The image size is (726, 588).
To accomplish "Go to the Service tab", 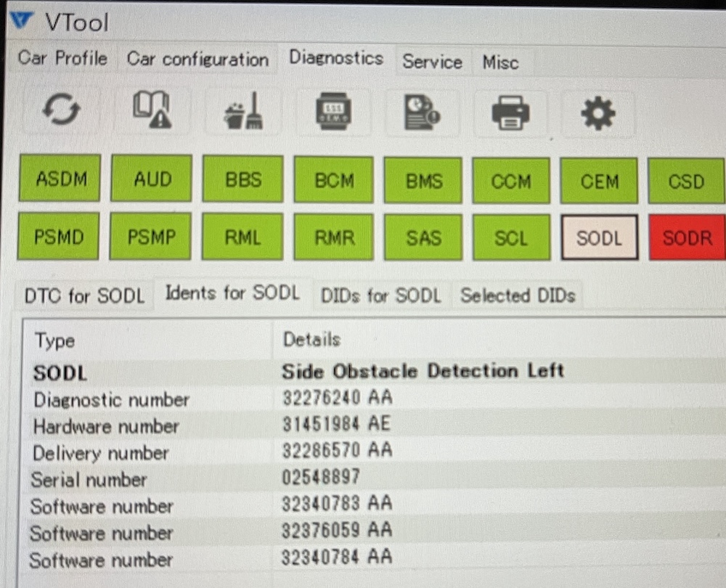I will pyautogui.click(x=432, y=62).
